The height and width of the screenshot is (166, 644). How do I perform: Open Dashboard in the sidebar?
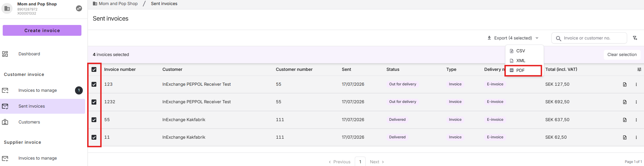click(43, 54)
